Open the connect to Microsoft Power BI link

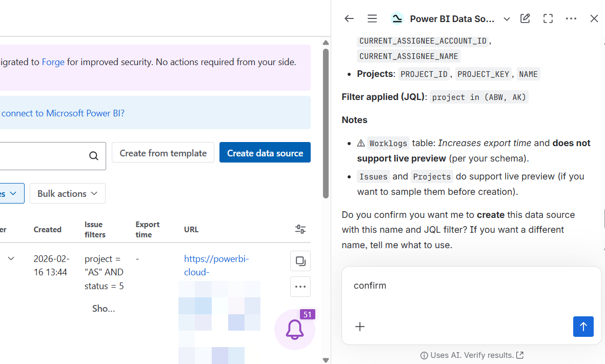click(63, 113)
